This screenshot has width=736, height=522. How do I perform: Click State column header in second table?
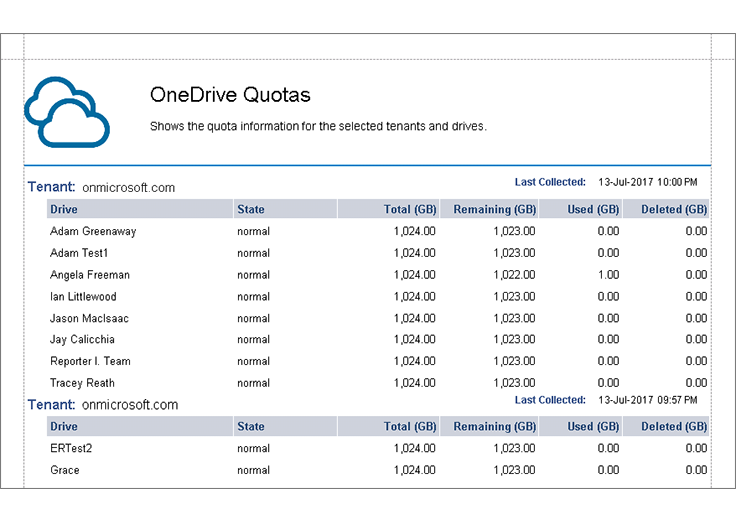[285, 426]
